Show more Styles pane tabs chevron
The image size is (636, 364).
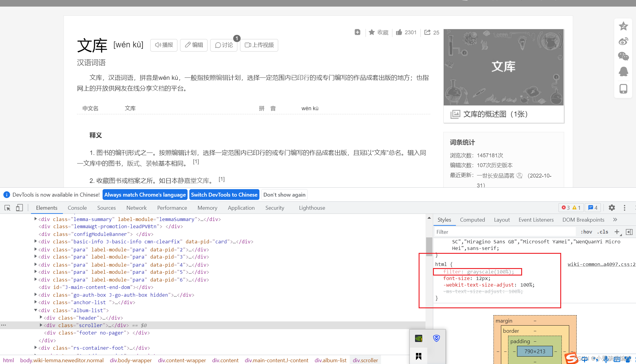tap(615, 220)
